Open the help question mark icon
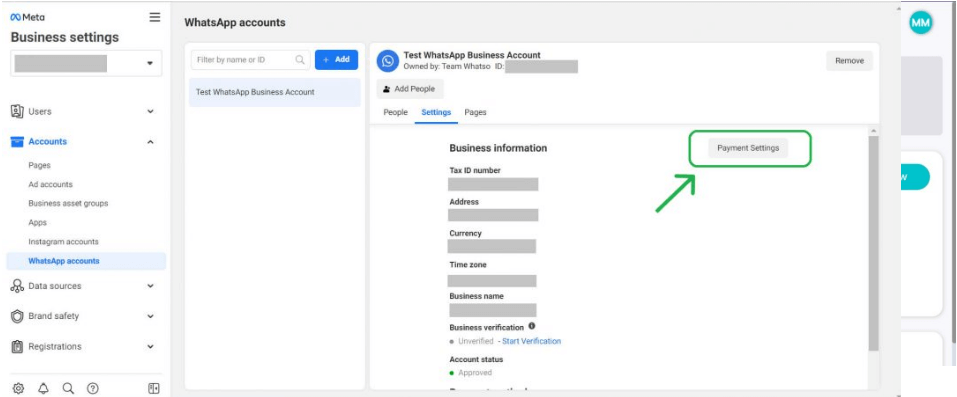The height and width of the screenshot is (397, 957). pos(93,388)
